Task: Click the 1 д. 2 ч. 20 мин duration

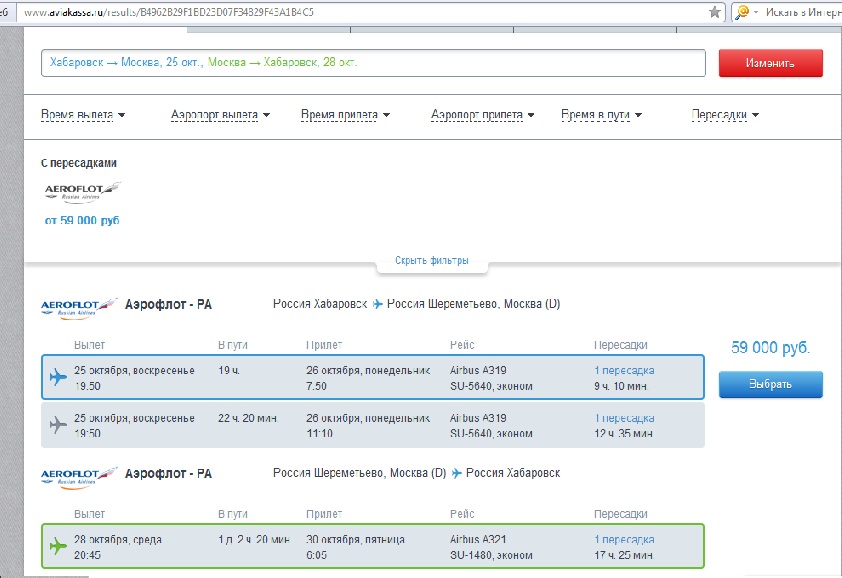Action: 253,539
